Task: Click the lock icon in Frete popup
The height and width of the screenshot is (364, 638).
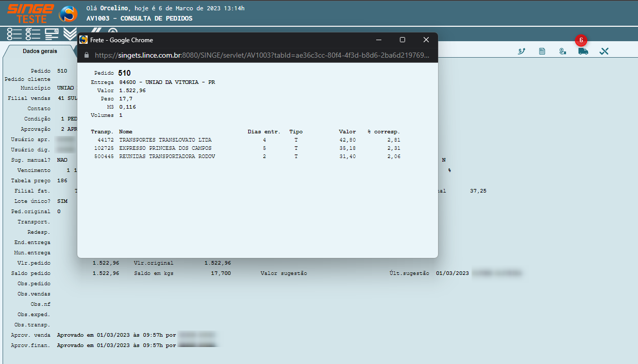Action: pos(86,55)
